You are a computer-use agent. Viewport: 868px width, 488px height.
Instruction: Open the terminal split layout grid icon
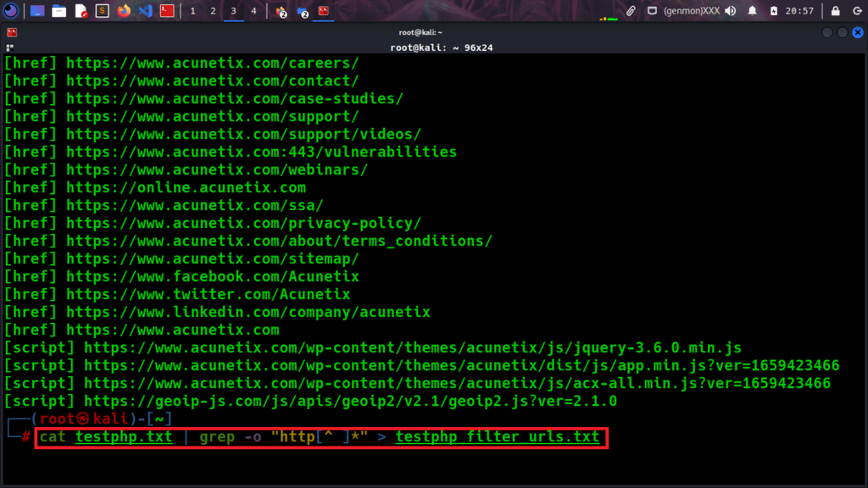(x=10, y=47)
